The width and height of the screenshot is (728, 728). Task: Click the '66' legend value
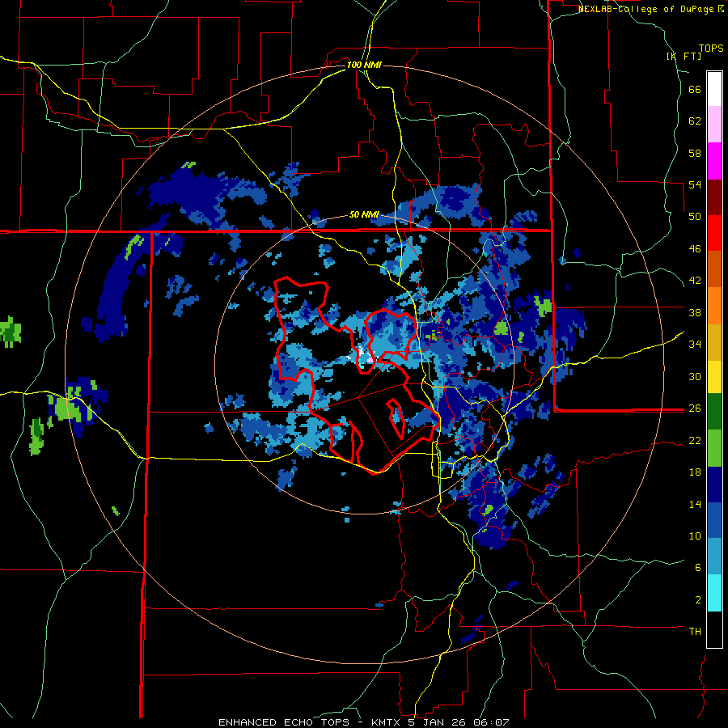point(695,90)
